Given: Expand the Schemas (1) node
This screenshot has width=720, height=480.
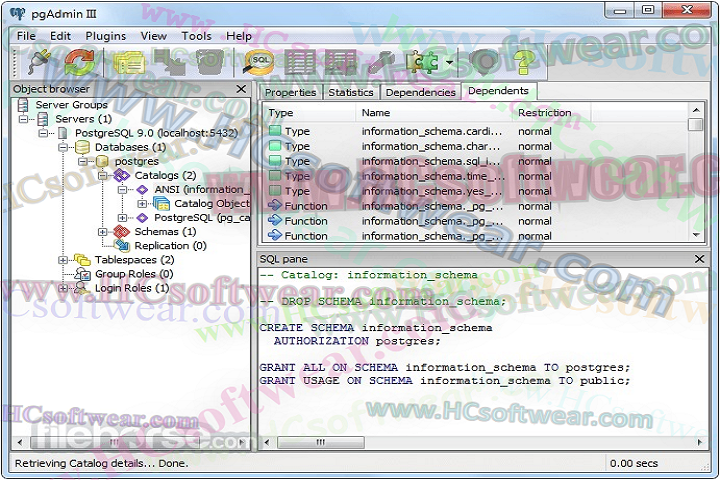Looking at the screenshot, I should [x=102, y=232].
